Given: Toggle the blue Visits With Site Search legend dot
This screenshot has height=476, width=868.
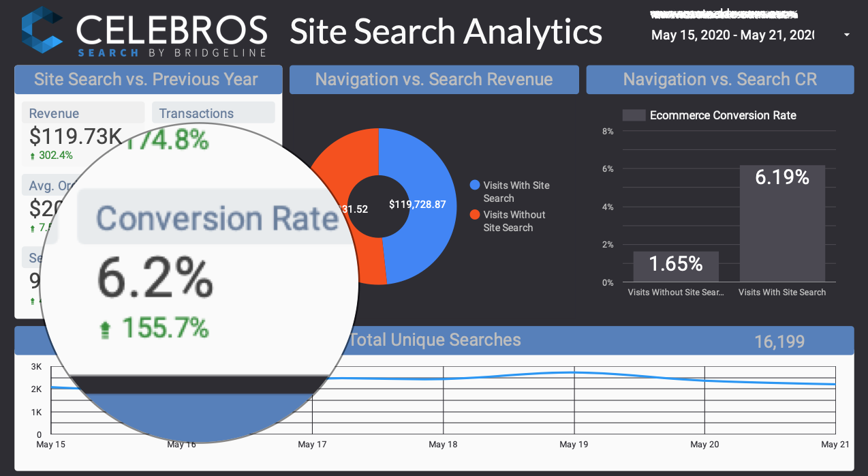Looking at the screenshot, I should coord(474,185).
